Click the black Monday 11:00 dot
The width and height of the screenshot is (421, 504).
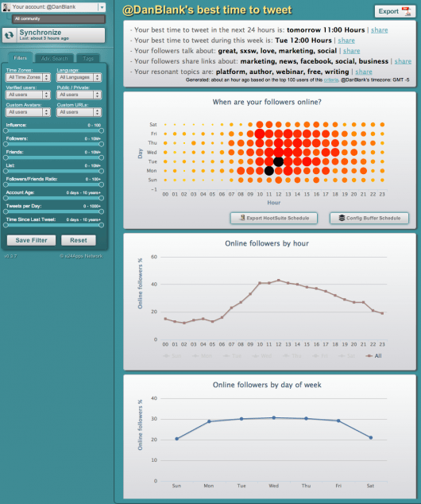269,171
